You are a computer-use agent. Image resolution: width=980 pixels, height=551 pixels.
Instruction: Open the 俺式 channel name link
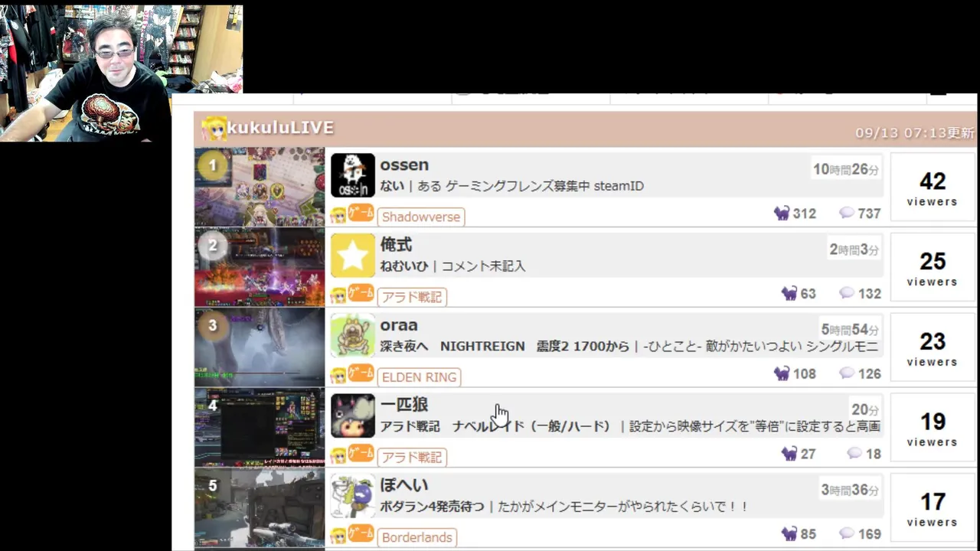click(396, 245)
